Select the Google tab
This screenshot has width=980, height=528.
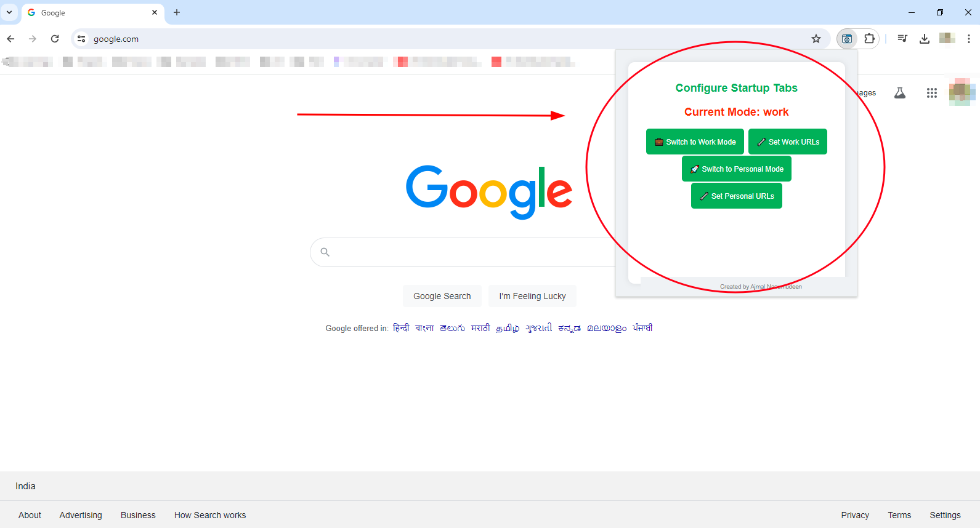pos(92,12)
